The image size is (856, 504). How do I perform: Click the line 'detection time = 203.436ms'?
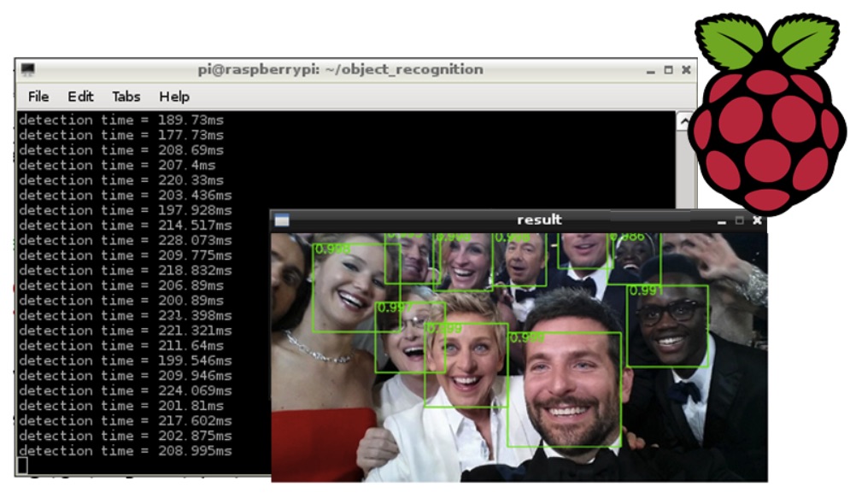126,195
